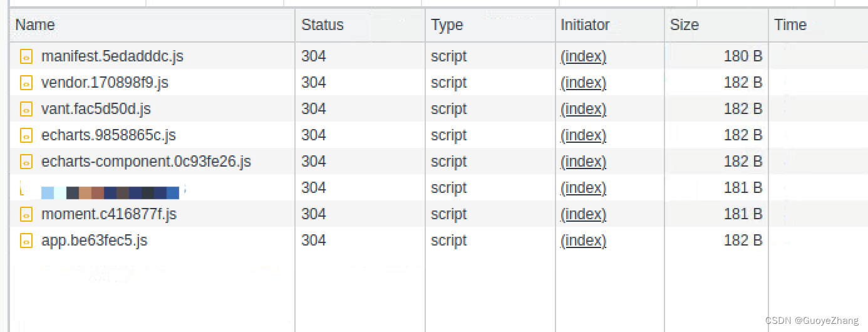868x332 pixels.
Task: Click the 182 B size of app.be63fec5.js
Action: 743,241
